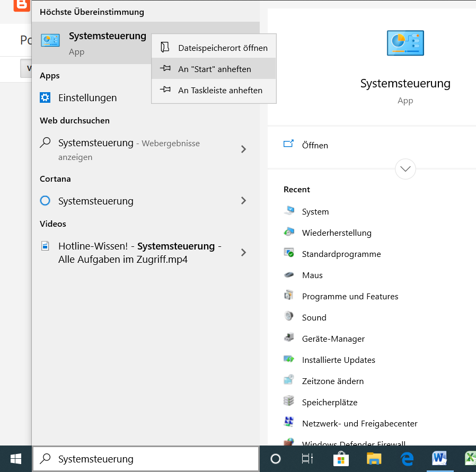Expand the Systemsteuerung web results arrow
Viewport: 476px width, 472px height.
pos(243,149)
